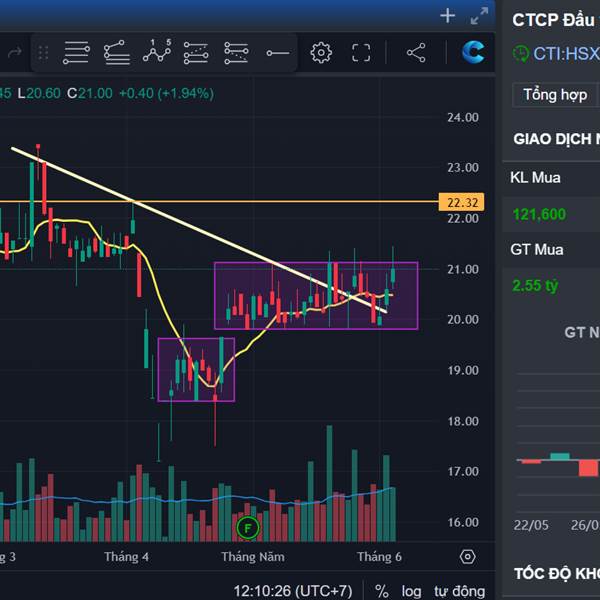This screenshot has width=600, height=600.
Task: Toggle log scale mode
Action: coord(411,591)
